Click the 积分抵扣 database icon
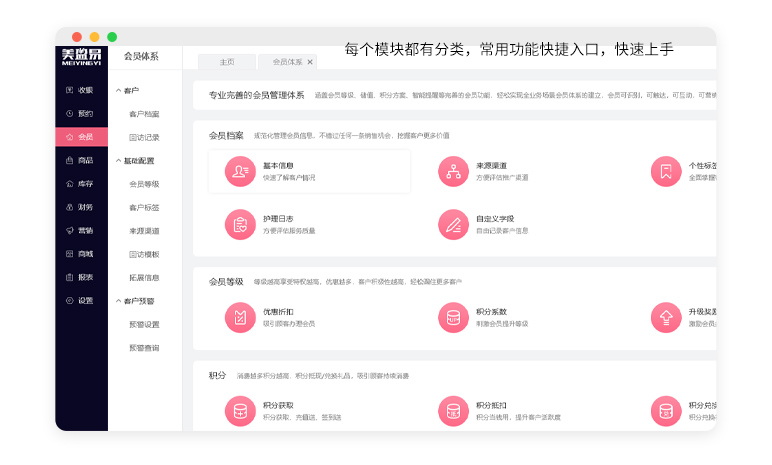 [453, 411]
